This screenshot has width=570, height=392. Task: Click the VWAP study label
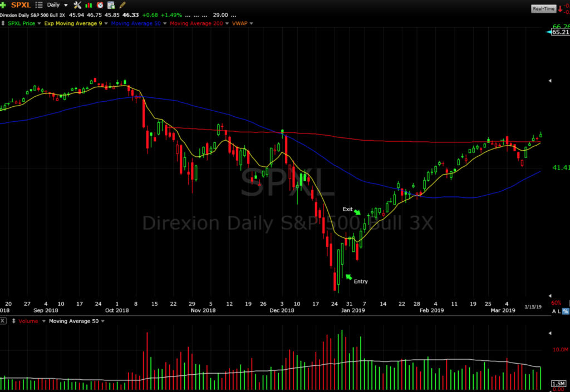tap(239, 23)
